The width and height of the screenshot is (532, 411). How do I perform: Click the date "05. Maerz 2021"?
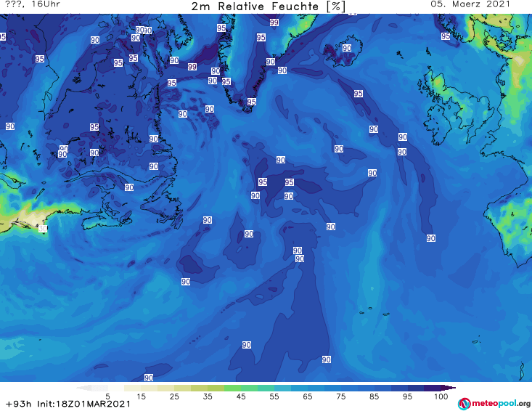pyautogui.click(x=470, y=4)
